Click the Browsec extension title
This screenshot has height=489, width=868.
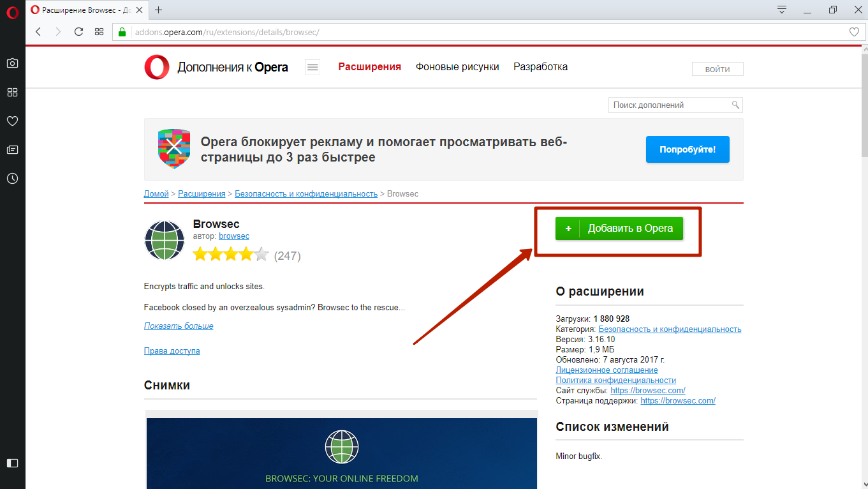216,224
